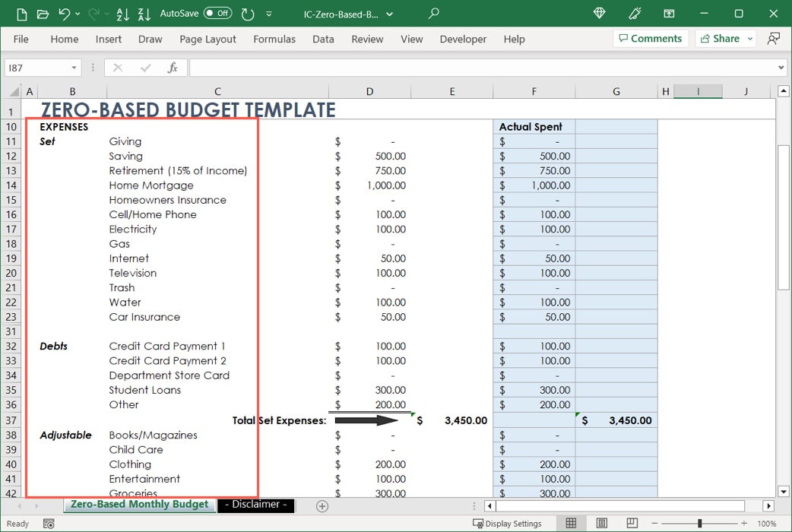
Task: Open a workbook via the Open icon
Action: click(x=43, y=14)
